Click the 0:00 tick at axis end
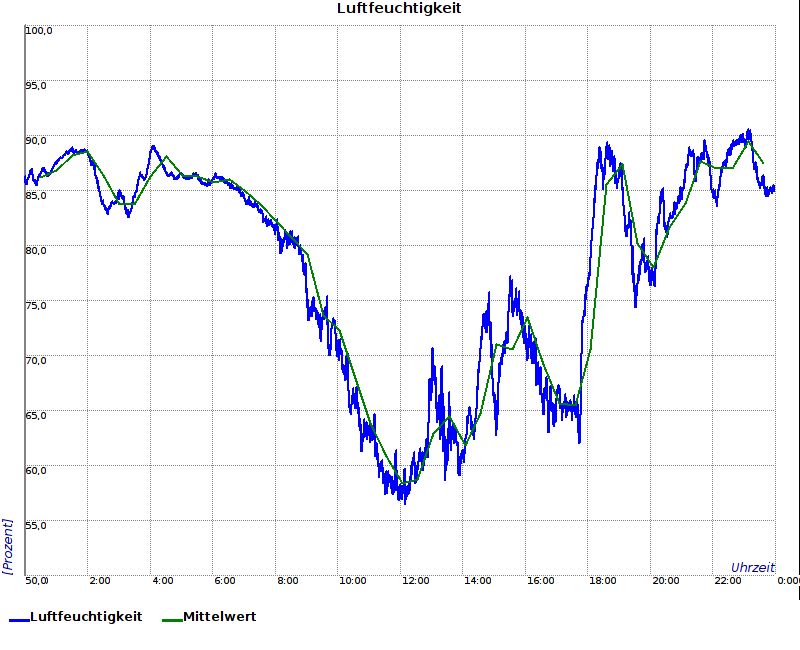Screen dimensions: 800x650 (788, 580)
